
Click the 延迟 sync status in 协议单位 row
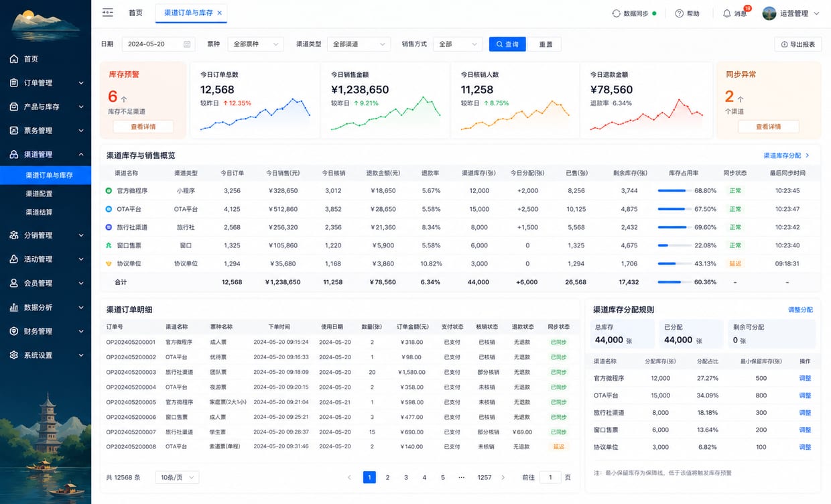pyautogui.click(x=735, y=263)
